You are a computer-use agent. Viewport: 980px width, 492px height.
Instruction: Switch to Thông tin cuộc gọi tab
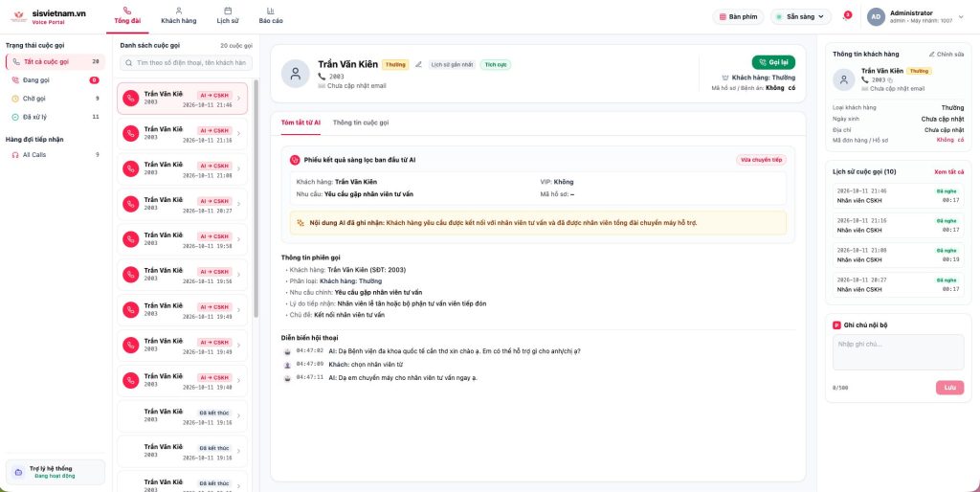361,123
